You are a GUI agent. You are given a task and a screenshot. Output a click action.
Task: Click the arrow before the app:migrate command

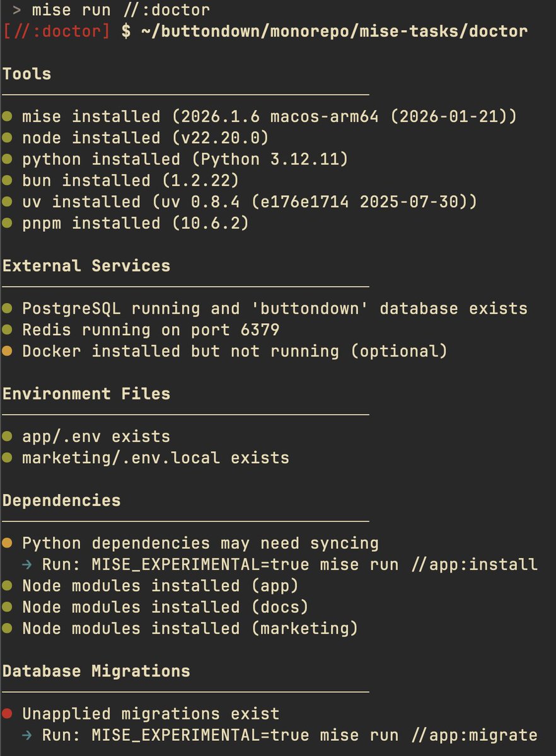[27, 735]
